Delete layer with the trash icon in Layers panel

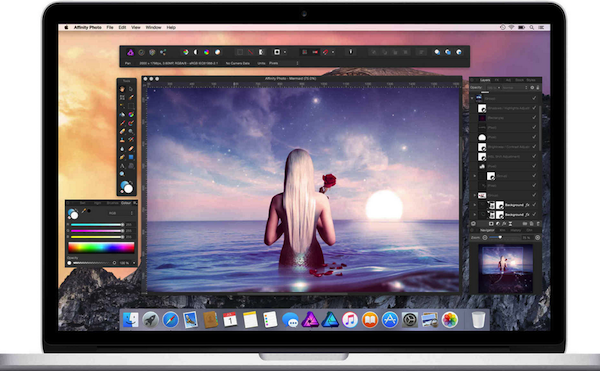[x=538, y=224]
